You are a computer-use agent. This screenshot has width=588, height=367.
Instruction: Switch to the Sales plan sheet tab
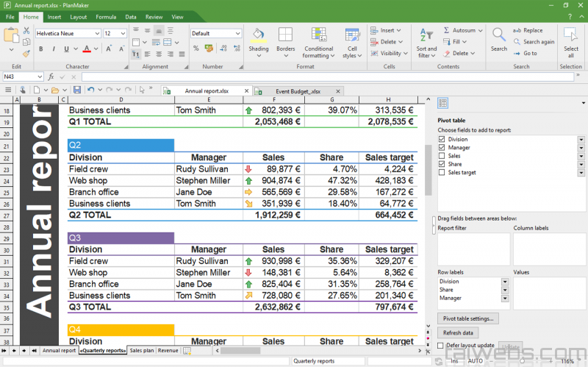pos(142,351)
